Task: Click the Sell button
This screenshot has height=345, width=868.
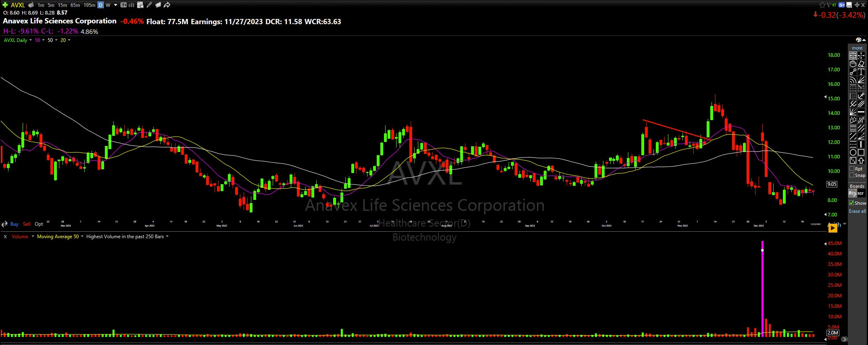Action: [27, 224]
